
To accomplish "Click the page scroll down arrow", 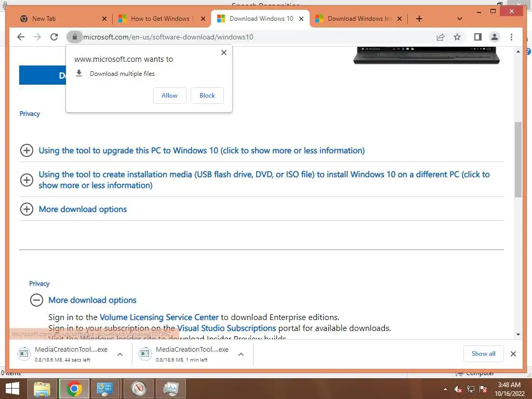I will [518, 335].
